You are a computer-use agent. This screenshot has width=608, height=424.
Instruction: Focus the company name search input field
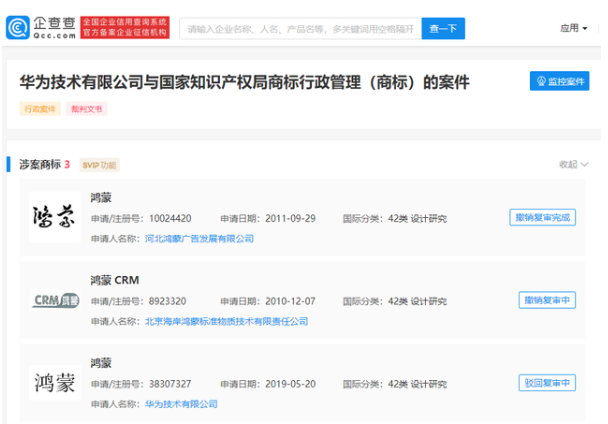(301, 29)
